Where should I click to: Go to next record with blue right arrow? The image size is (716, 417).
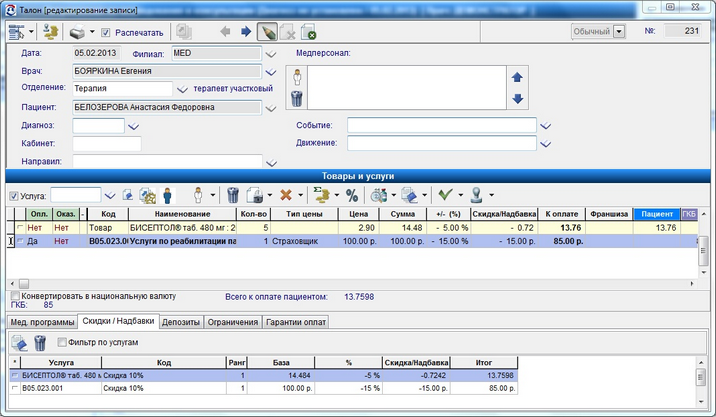[246, 32]
